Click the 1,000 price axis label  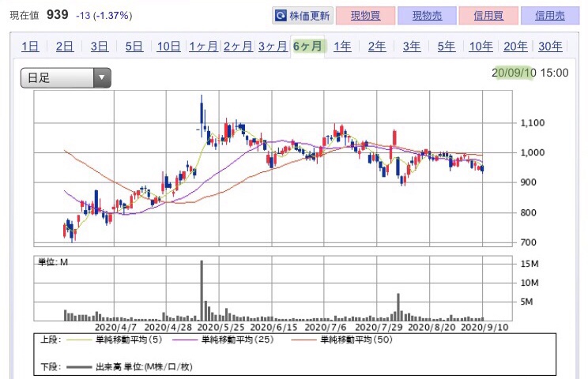click(x=533, y=152)
